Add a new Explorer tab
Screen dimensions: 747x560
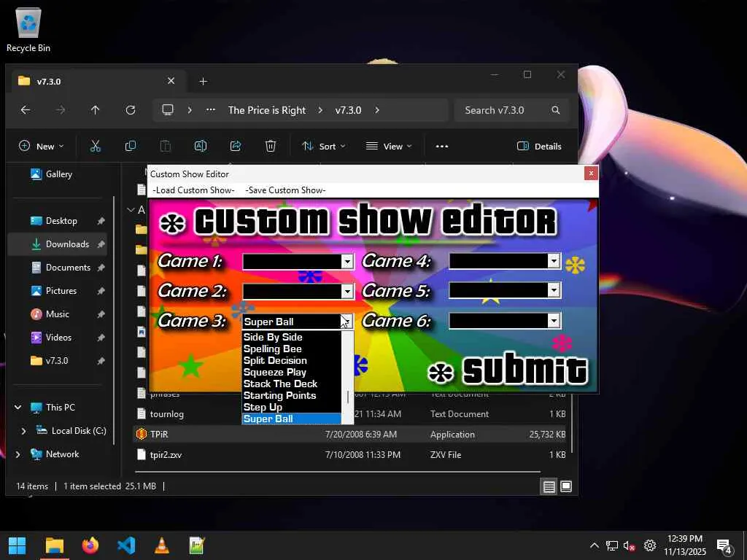[x=204, y=82]
